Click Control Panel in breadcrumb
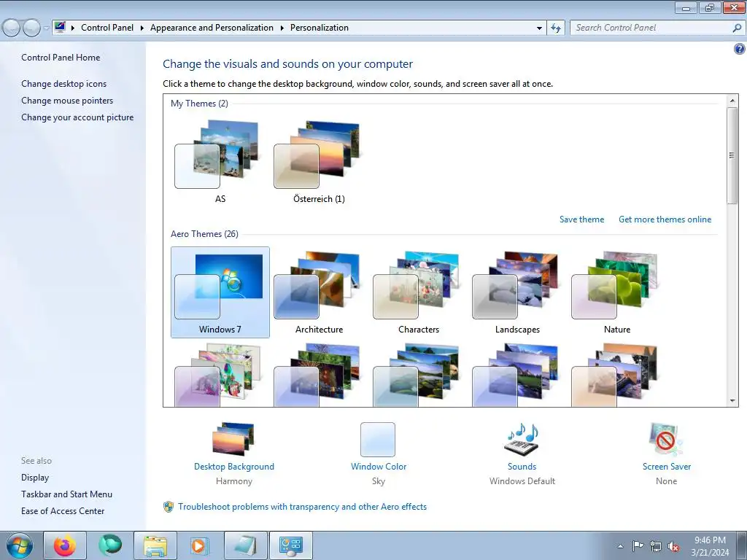This screenshot has height=560, width=747. pos(107,28)
